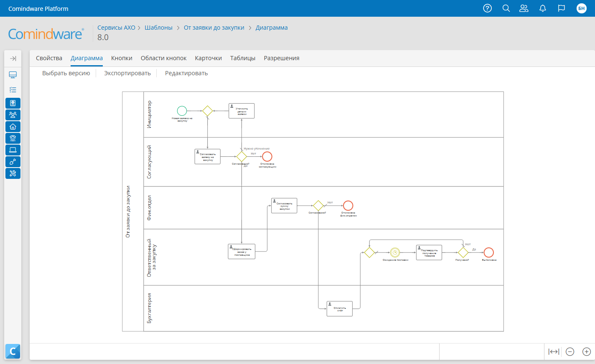Click the Фин.отдел lane label

pyautogui.click(x=150, y=208)
